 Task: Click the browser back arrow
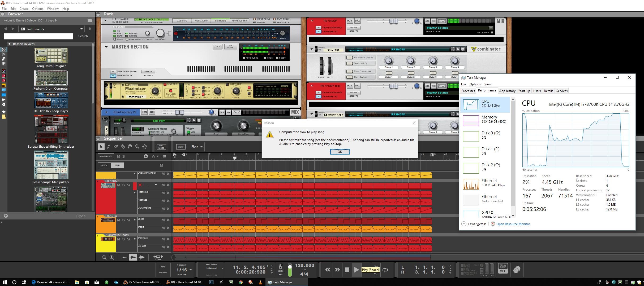(x=5, y=29)
